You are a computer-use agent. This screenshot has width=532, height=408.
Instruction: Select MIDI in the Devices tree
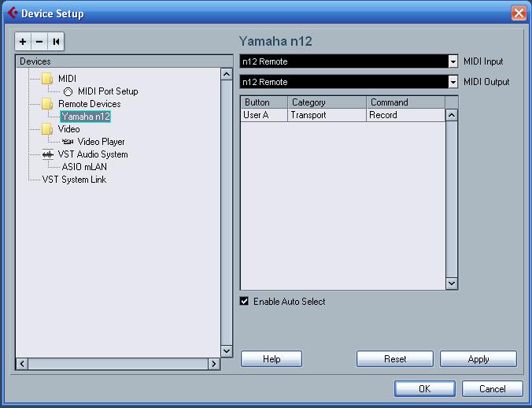point(67,79)
